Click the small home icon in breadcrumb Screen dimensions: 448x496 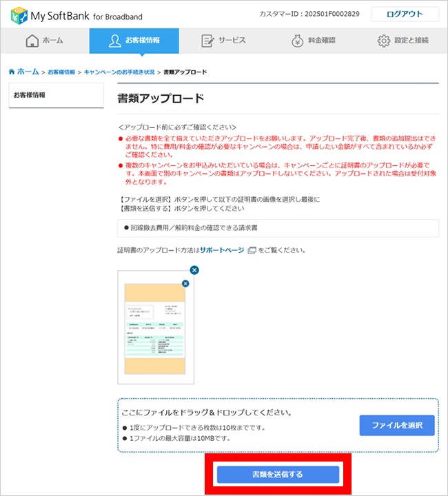coord(12,72)
